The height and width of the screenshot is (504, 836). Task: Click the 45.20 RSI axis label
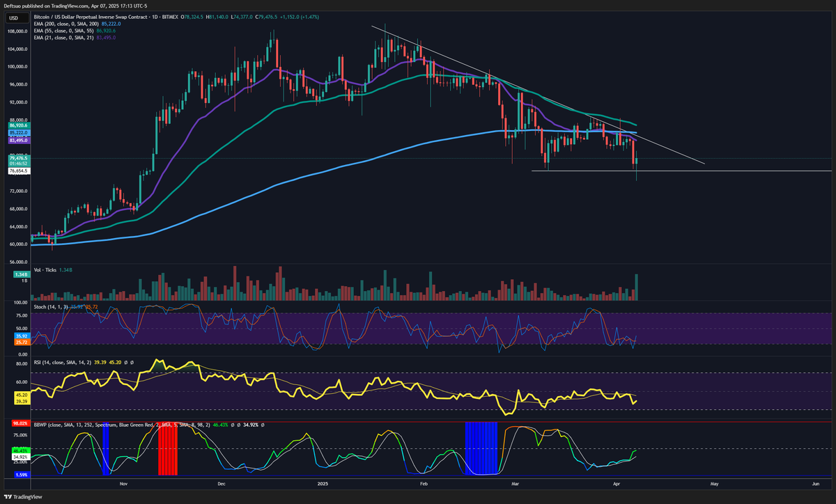pyautogui.click(x=20, y=394)
